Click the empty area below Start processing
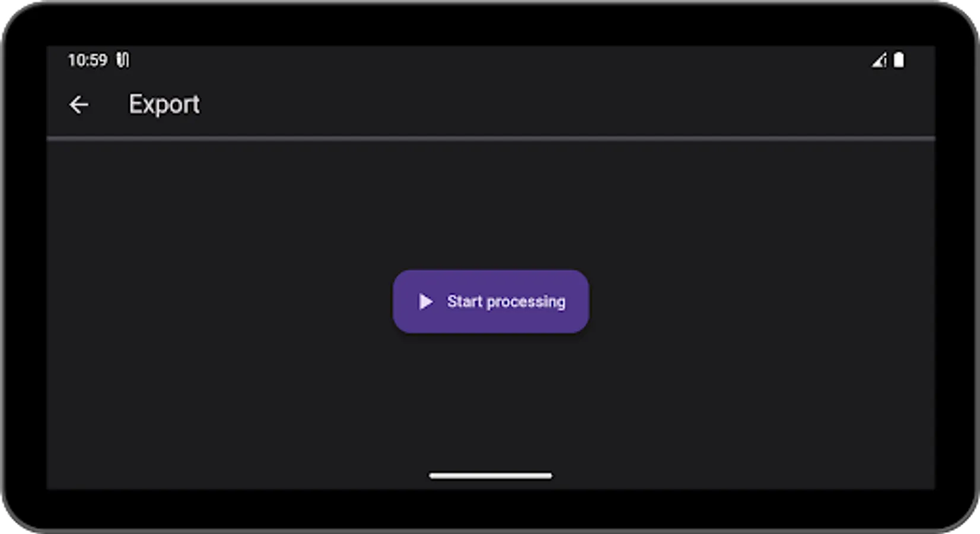 (x=491, y=401)
